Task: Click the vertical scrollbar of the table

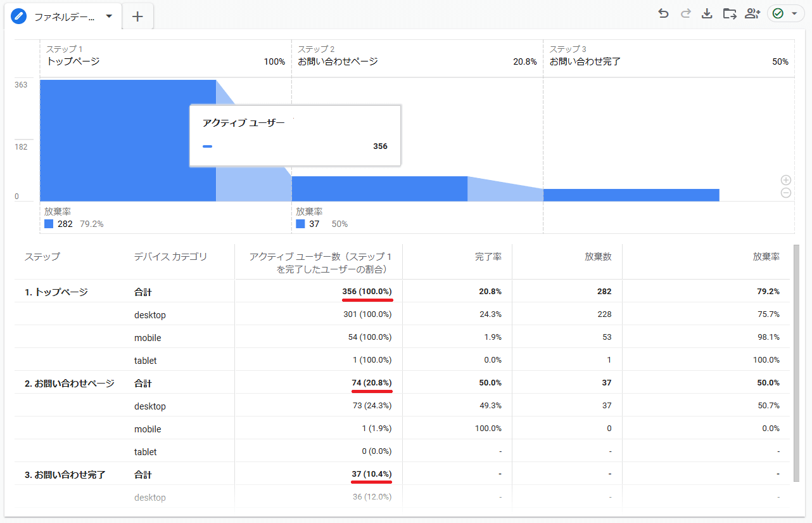Action: tap(796, 361)
